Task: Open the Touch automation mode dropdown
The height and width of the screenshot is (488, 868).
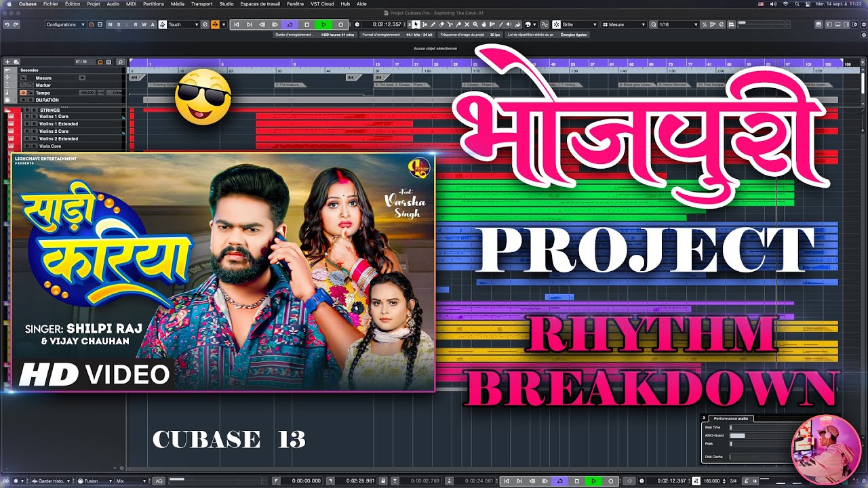Action: [x=183, y=24]
